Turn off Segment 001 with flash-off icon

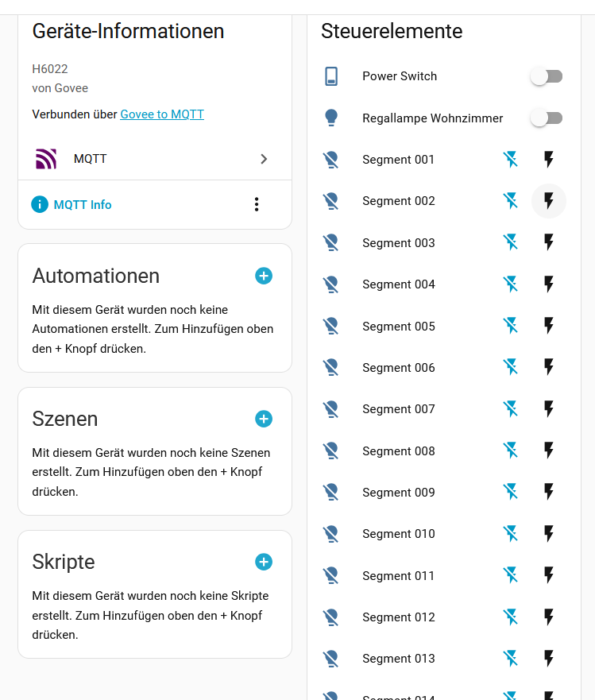[x=511, y=160]
